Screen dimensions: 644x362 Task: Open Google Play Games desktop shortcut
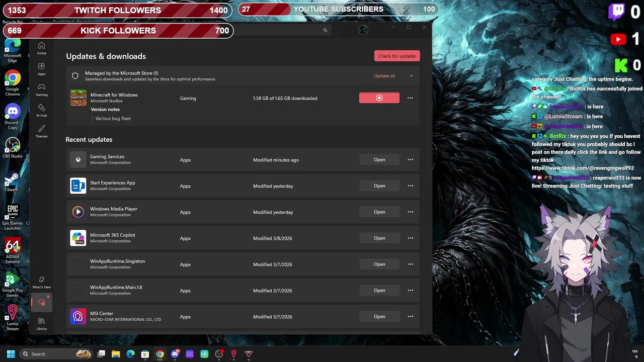click(13, 285)
